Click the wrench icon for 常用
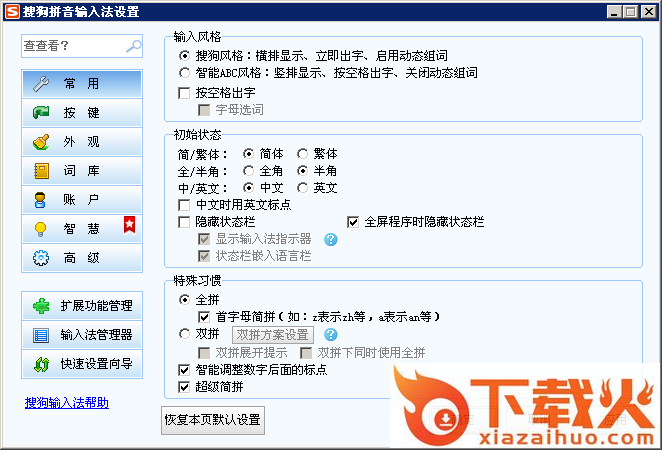Viewport: 662px width, 450px height. coord(41,84)
